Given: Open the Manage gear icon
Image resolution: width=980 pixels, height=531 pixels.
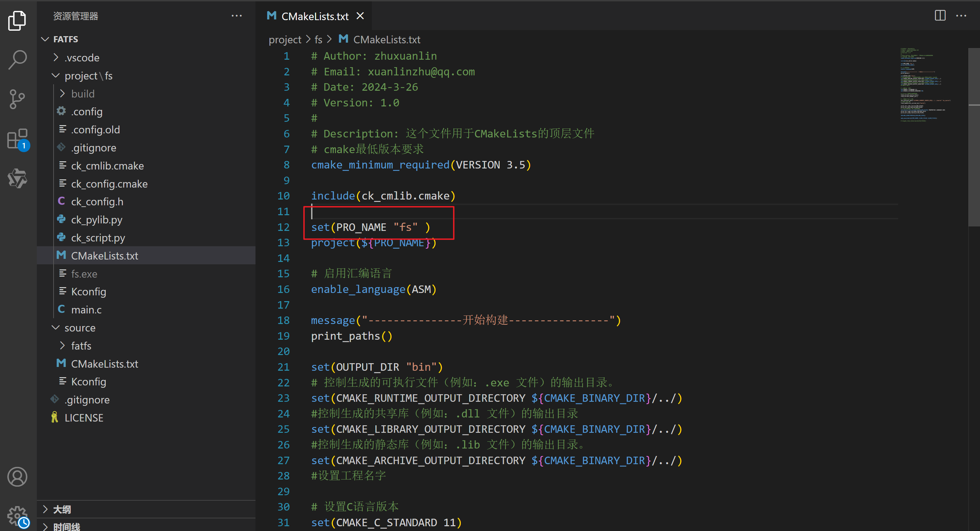Looking at the screenshot, I should click(x=17, y=516).
